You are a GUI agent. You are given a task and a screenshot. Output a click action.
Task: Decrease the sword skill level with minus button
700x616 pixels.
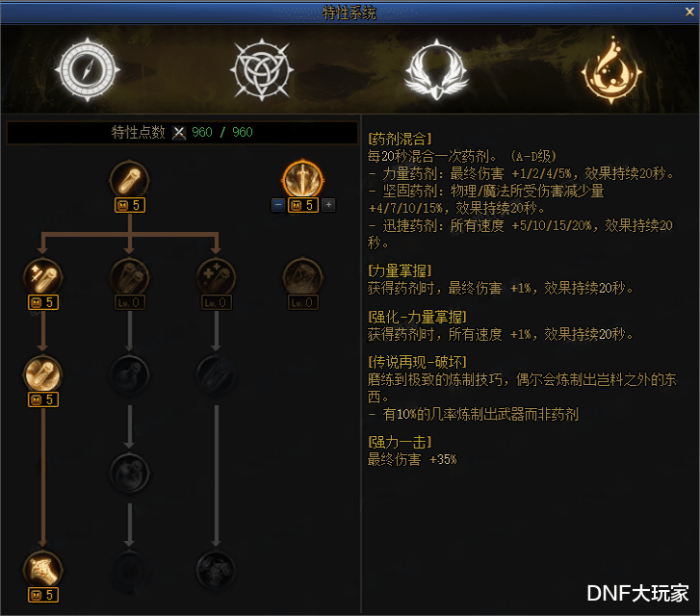click(x=278, y=205)
